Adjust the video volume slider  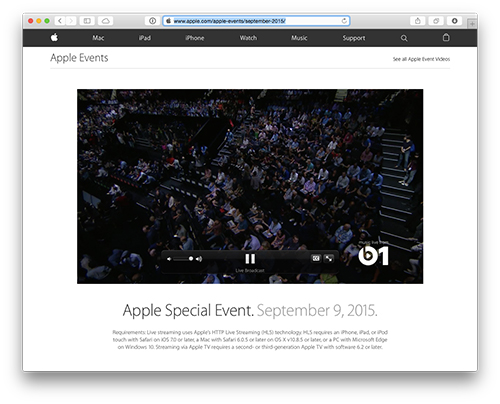coord(183,259)
